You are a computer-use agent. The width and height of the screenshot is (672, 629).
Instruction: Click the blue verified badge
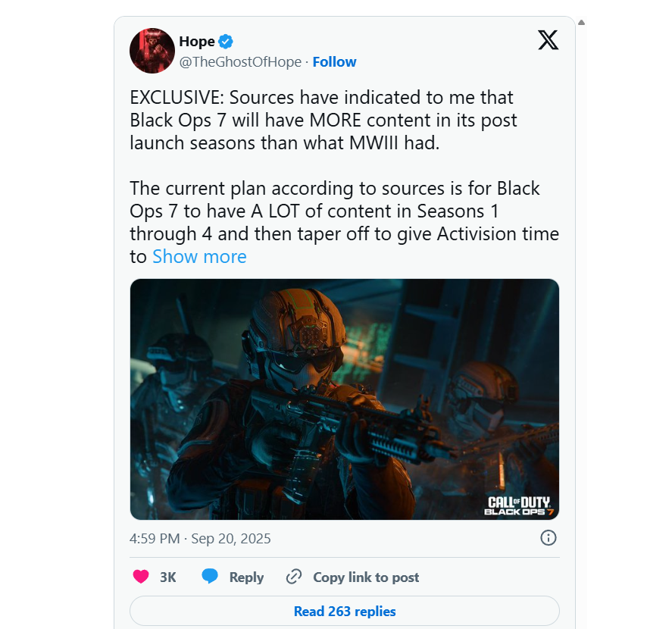226,42
